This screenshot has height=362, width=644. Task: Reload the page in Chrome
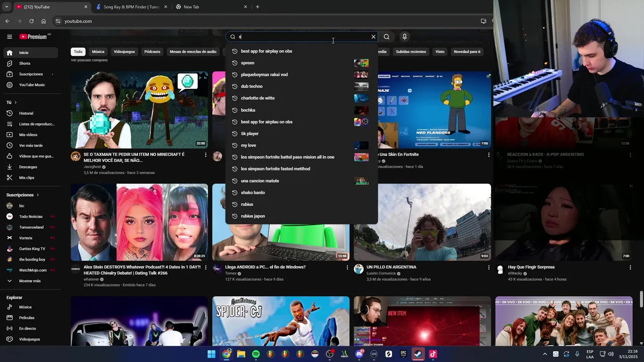click(x=31, y=21)
